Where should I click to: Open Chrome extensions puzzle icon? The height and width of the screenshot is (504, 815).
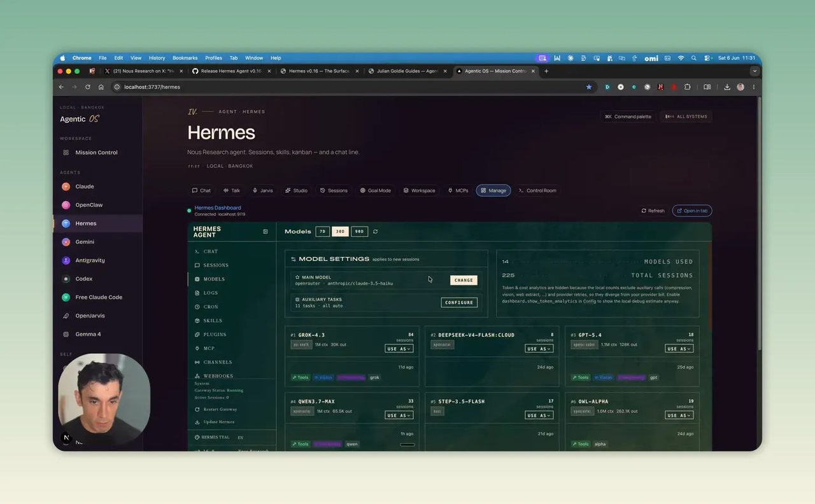(688, 87)
